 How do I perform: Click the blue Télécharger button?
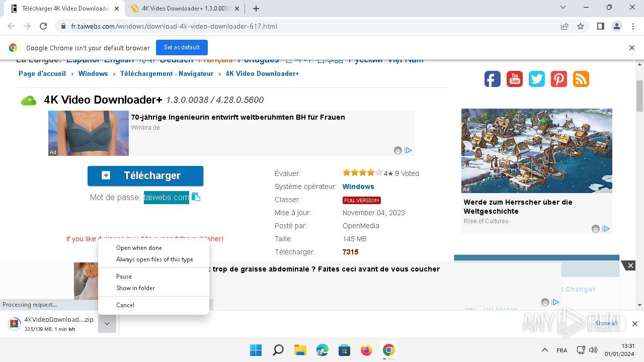[x=145, y=175]
